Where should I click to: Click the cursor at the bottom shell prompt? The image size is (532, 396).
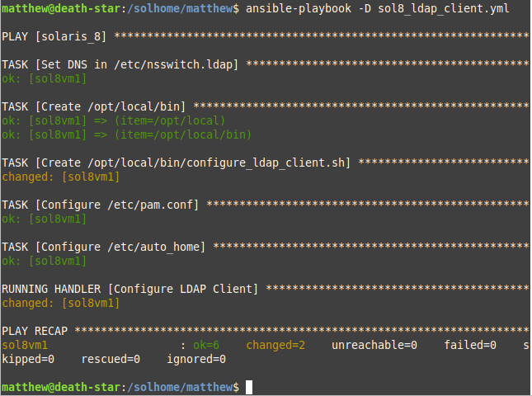click(x=249, y=387)
